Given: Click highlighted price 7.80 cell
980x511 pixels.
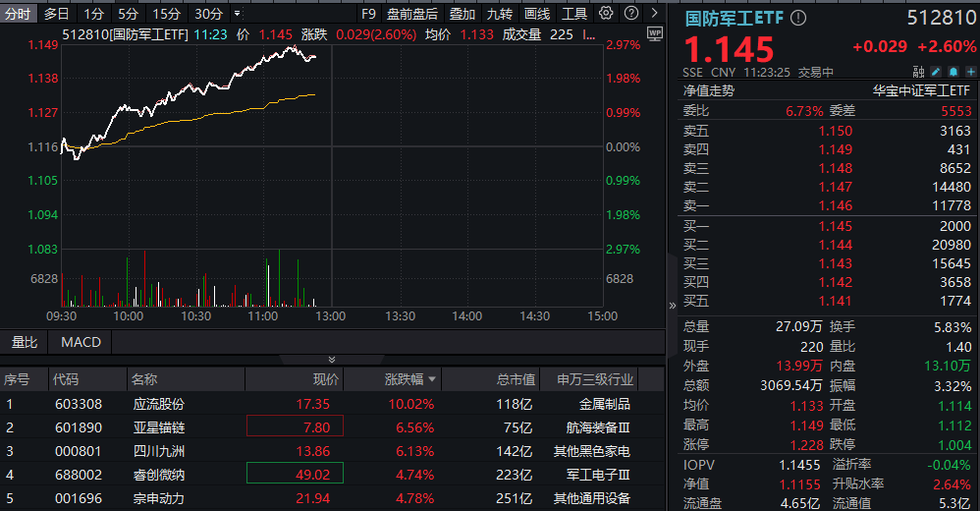Looking at the screenshot, I should [295, 426].
